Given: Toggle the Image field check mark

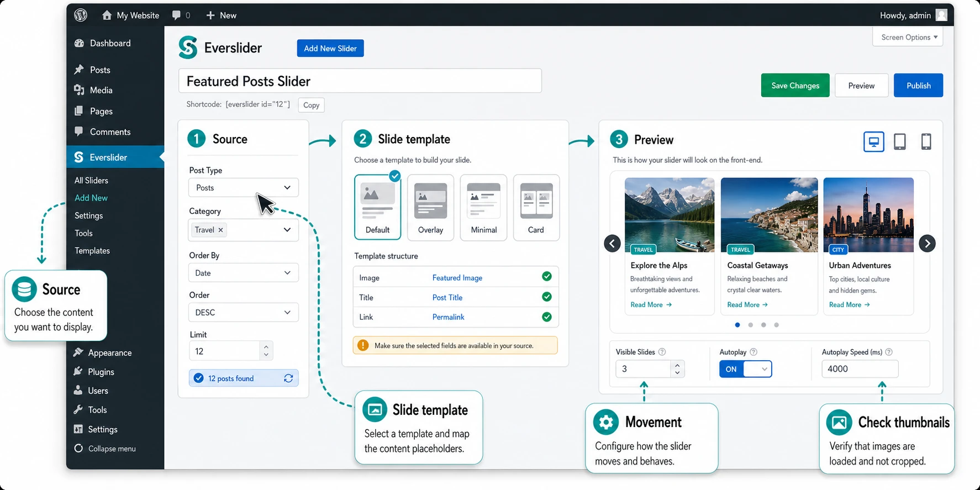Looking at the screenshot, I should (x=546, y=277).
